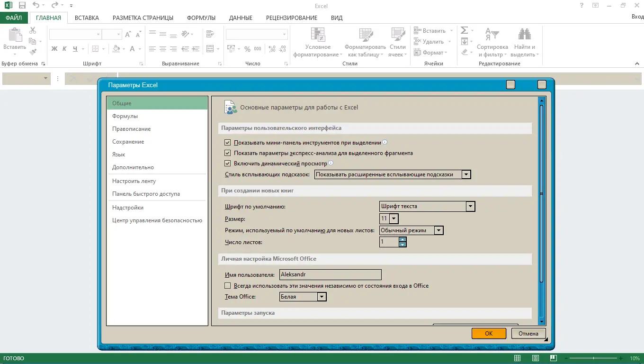
Task: Expand the 'Вставить' cells dropdown in ribbon
Action: click(451, 31)
